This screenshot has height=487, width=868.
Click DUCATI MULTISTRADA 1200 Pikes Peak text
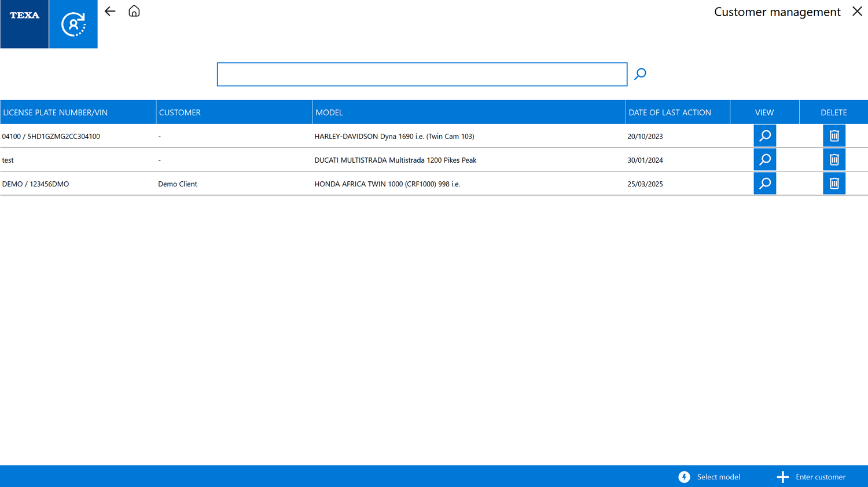(395, 160)
